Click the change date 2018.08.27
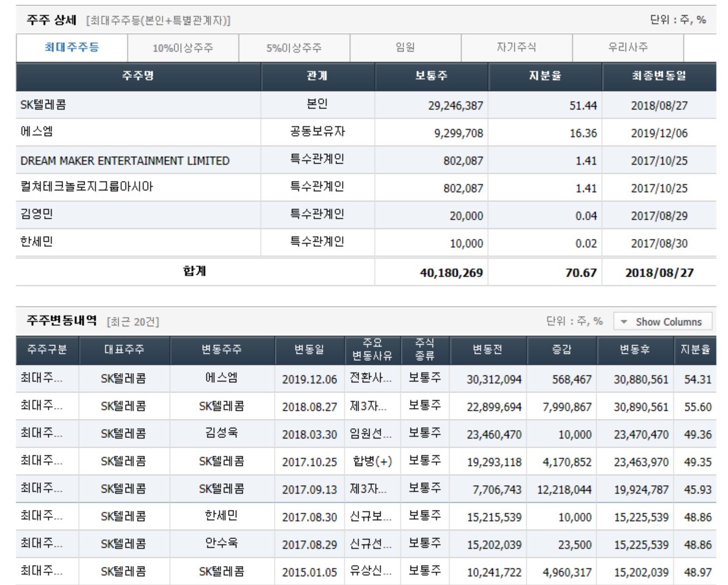Screen dimensions: 728x585 [309, 407]
